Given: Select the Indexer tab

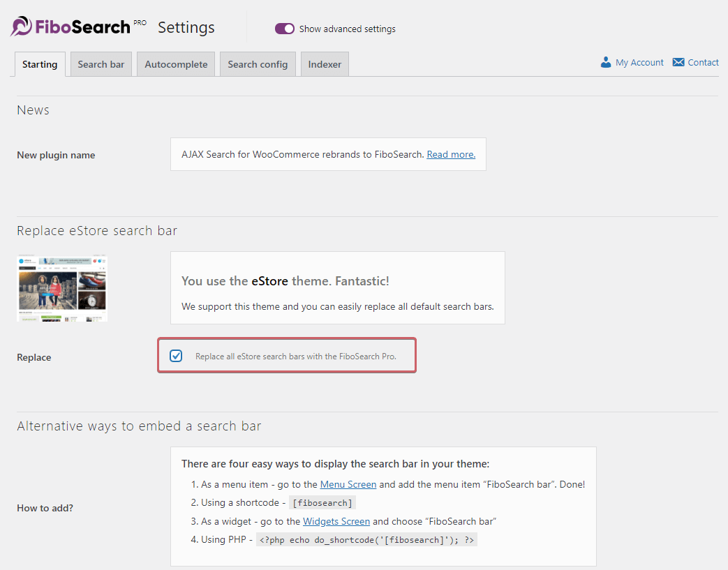Looking at the screenshot, I should [325, 64].
